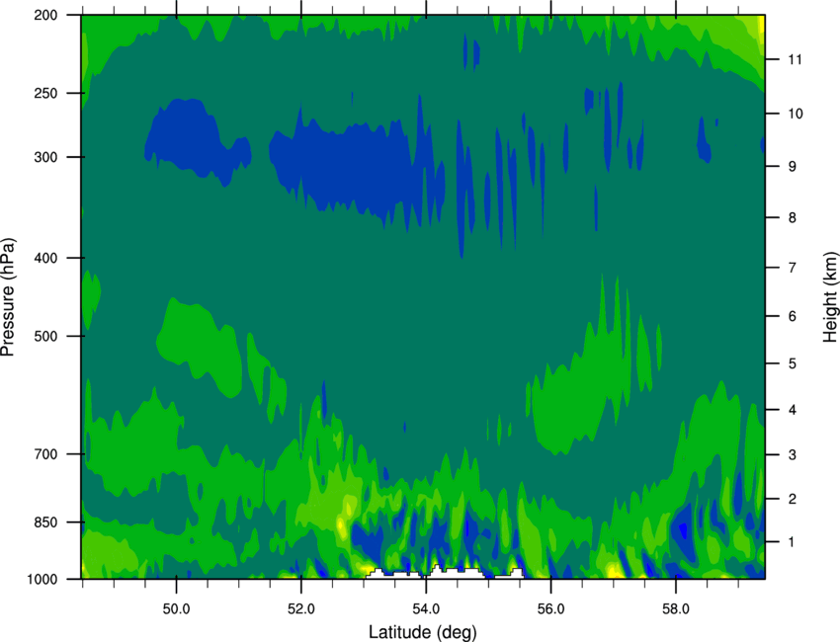Click height tick label 8

(x=793, y=218)
